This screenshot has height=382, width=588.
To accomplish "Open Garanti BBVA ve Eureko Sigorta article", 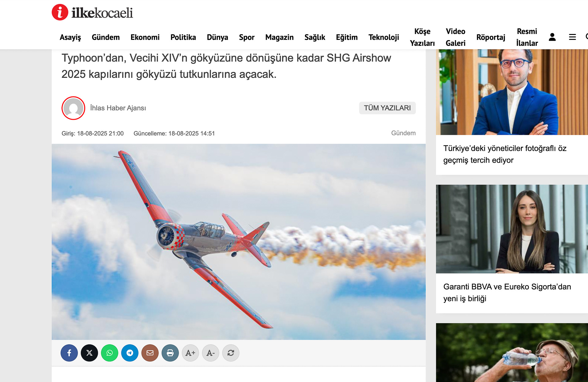I will 507,292.
